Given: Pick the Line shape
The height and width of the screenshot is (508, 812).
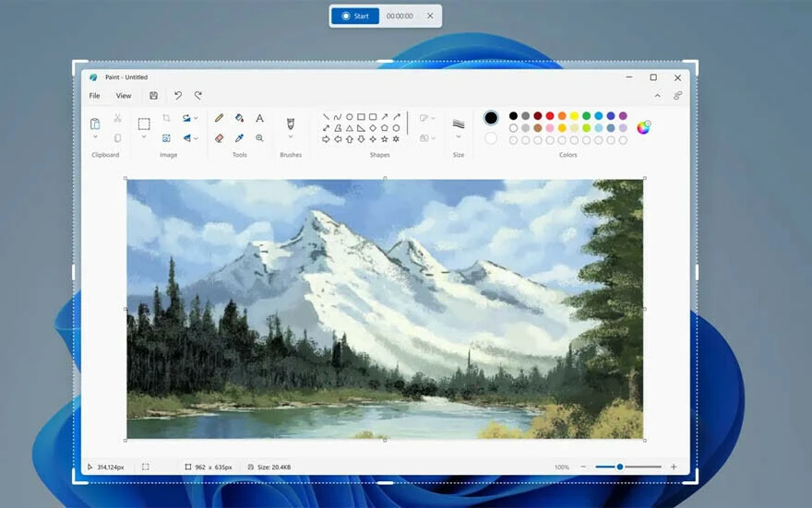Looking at the screenshot, I should [x=326, y=117].
